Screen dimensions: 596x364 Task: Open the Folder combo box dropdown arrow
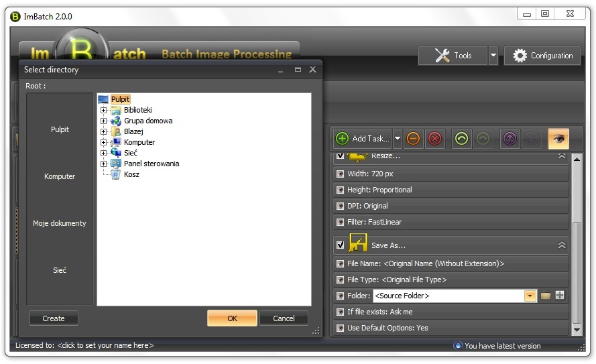pyautogui.click(x=530, y=296)
